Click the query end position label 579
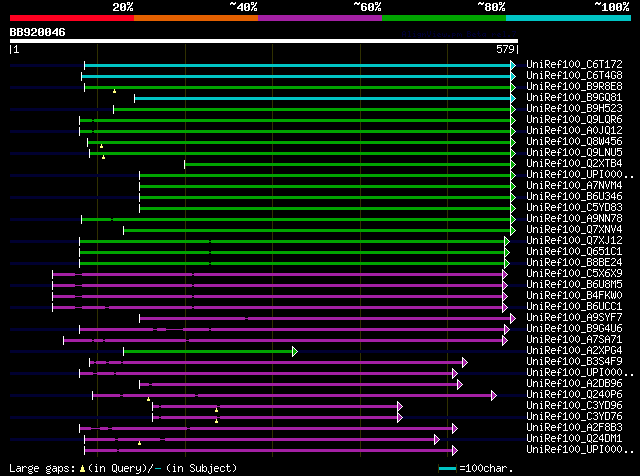 coord(505,49)
